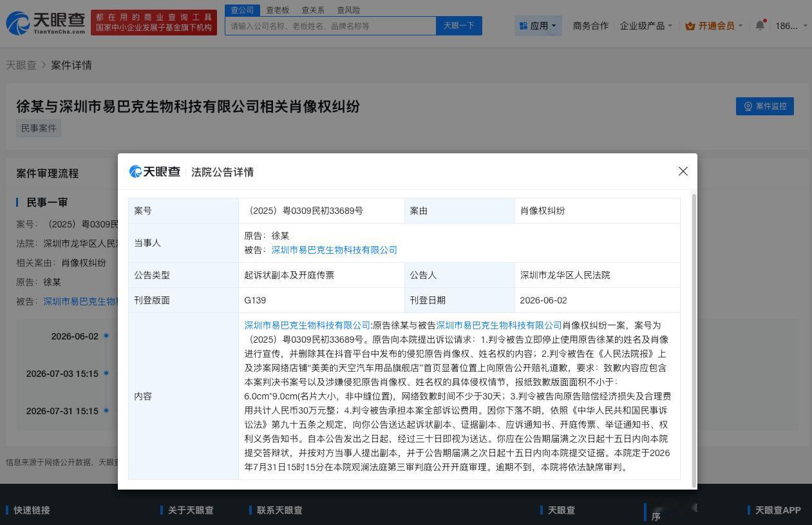812x525 pixels.
Task: Click the red banner 都在用的商业查询工具
Action: 154,23
